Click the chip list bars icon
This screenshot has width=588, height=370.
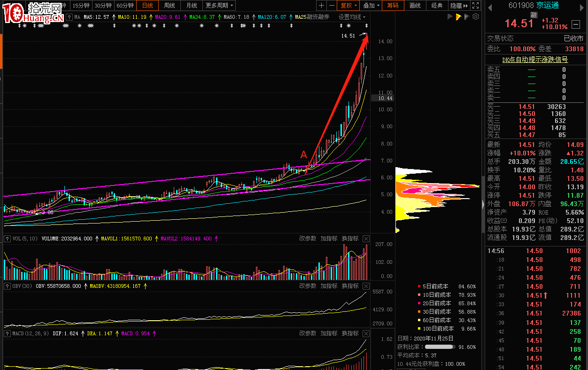click(x=449, y=16)
